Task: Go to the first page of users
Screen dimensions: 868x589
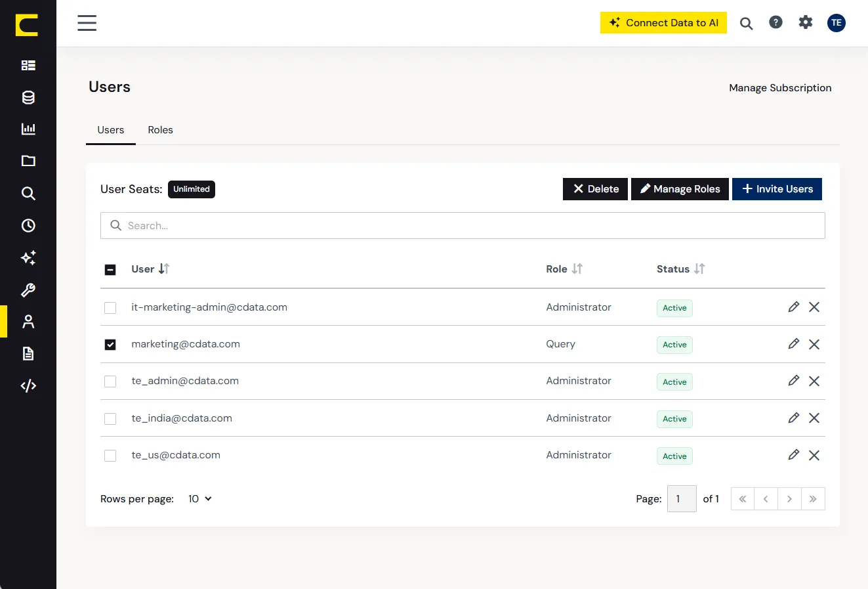Action: coord(743,499)
